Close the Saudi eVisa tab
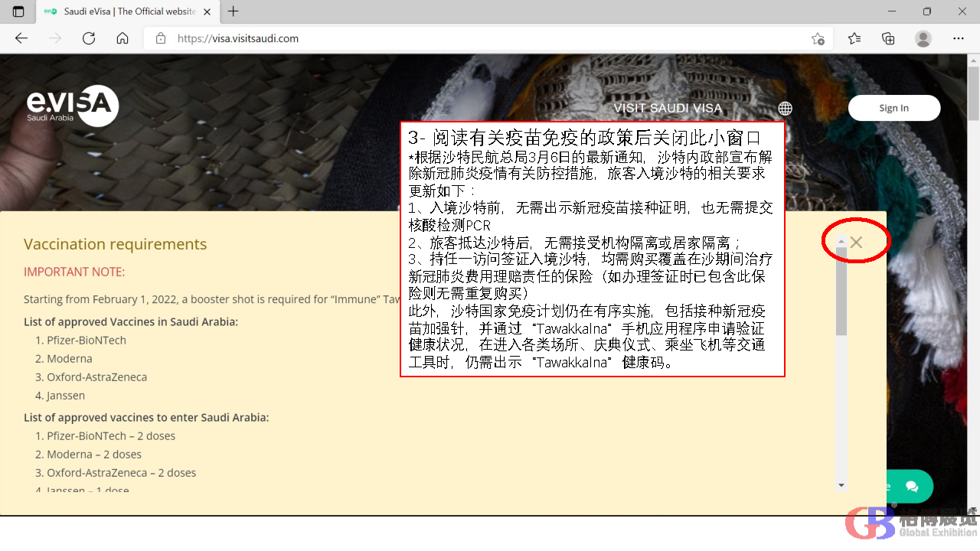 point(207,11)
